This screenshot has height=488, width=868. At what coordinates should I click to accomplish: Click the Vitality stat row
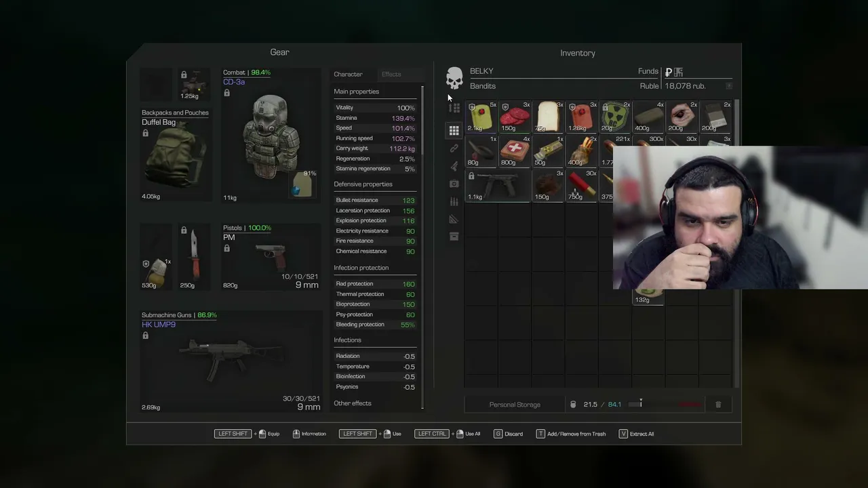[x=375, y=108]
